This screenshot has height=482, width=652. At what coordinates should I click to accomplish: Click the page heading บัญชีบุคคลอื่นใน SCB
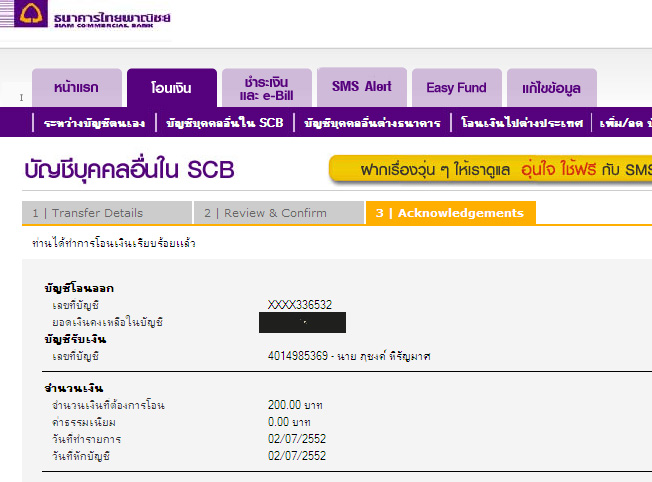point(129,170)
